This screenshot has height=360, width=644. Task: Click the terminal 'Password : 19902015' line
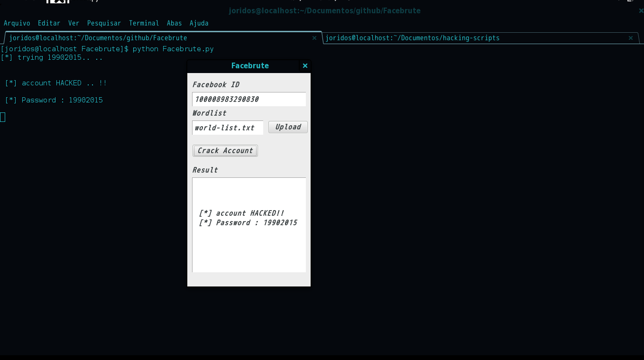coord(54,100)
